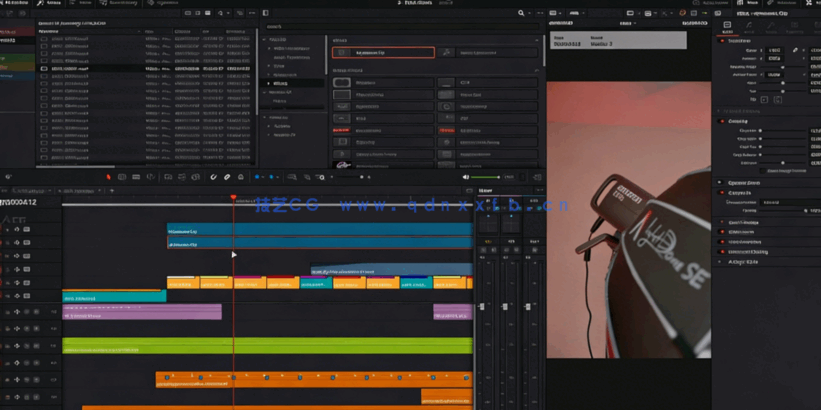821x410 pixels.
Task: Select the highlighted row in media pool list
Action: pyautogui.click(x=147, y=69)
